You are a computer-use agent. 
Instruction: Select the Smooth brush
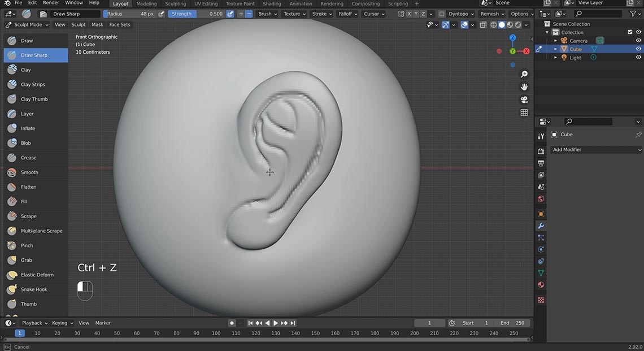pyautogui.click(x=35, y=172)
